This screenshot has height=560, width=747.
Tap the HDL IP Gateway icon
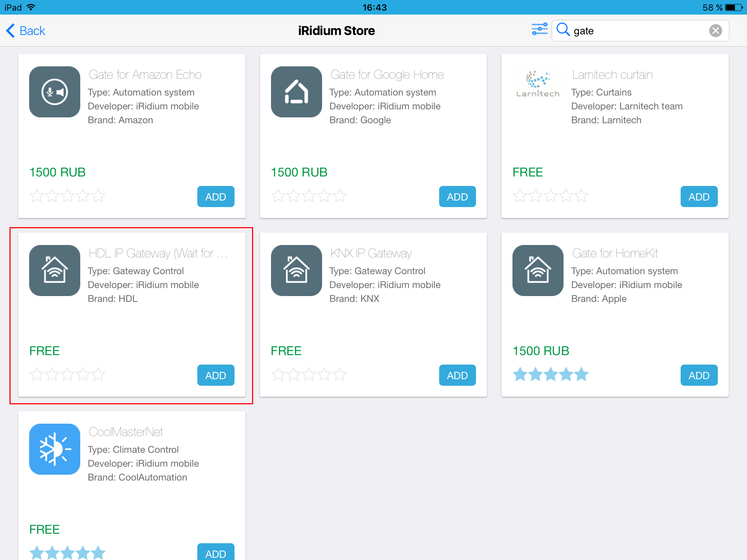[x=55, y=271]
